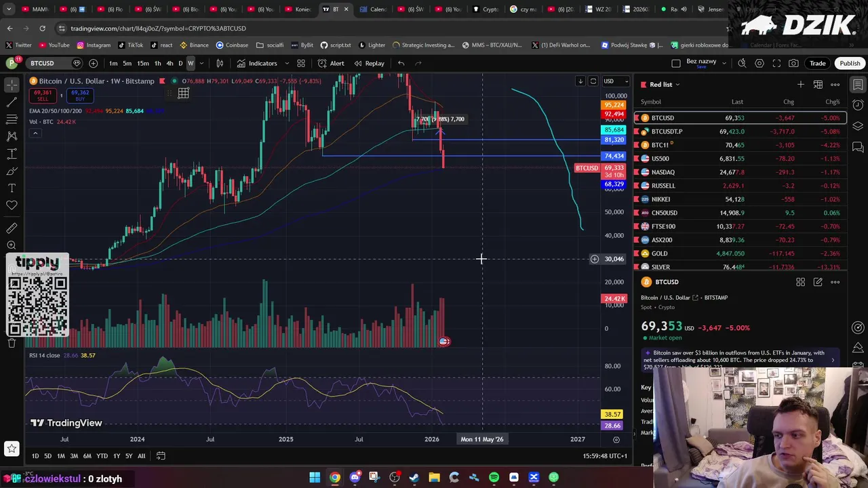This screenshot has width=868, height=488.
Task: Click the red SELL 69,361 button
Action: pos(43,95)
